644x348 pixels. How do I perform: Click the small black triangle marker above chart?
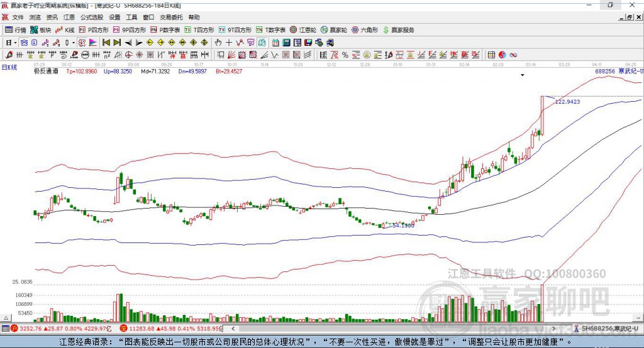coord(522,75)
